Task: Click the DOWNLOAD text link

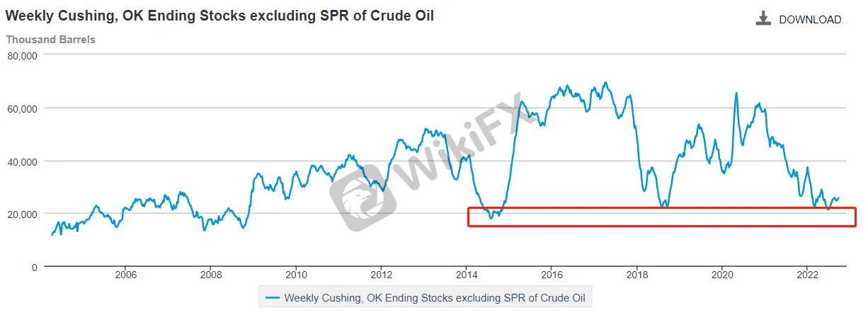Action: (810, 20)
